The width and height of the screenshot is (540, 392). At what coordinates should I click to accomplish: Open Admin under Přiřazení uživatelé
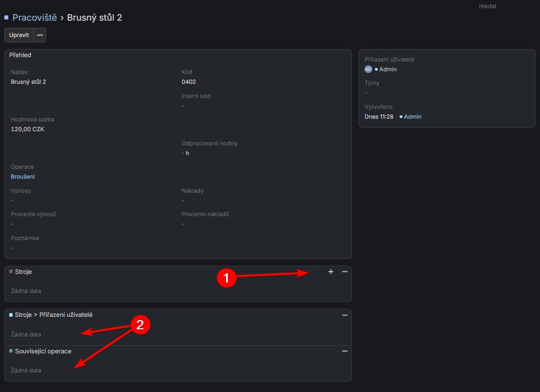coord(388,70)
